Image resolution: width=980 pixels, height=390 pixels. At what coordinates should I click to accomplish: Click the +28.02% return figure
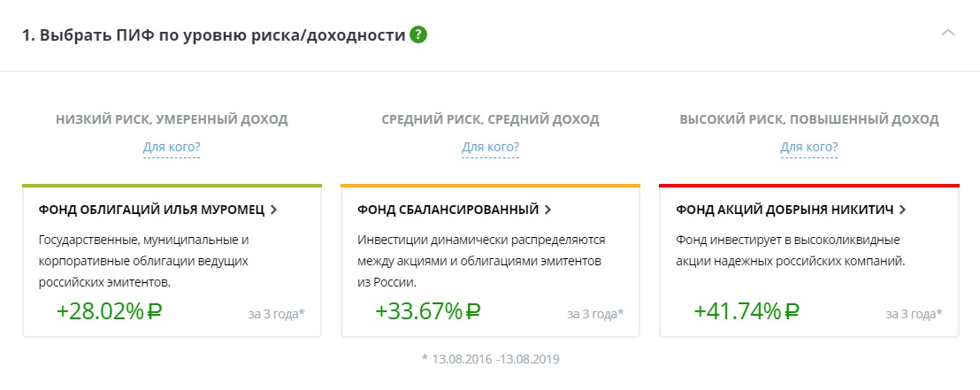[100, 310]
